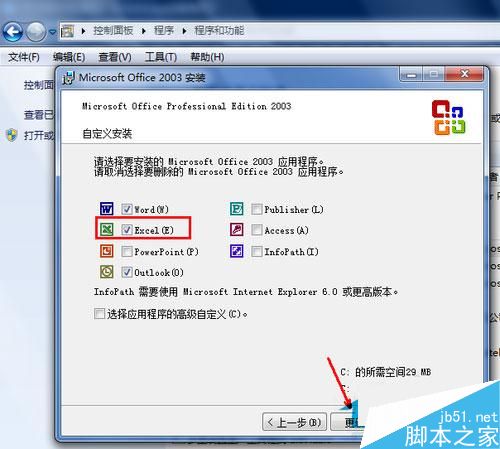Enable advanced customization of applications checkbox

(x=99, y=313)
